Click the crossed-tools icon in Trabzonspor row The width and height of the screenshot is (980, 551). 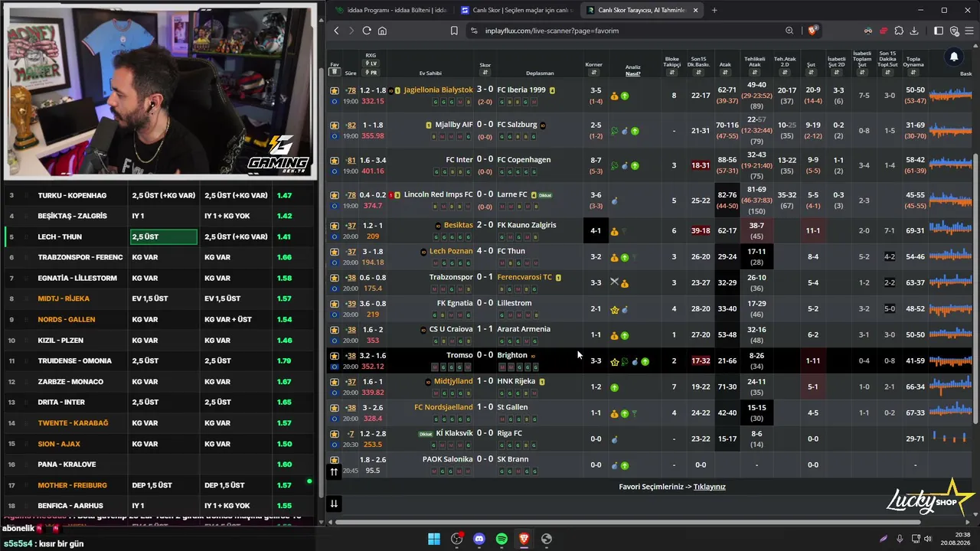614,282
